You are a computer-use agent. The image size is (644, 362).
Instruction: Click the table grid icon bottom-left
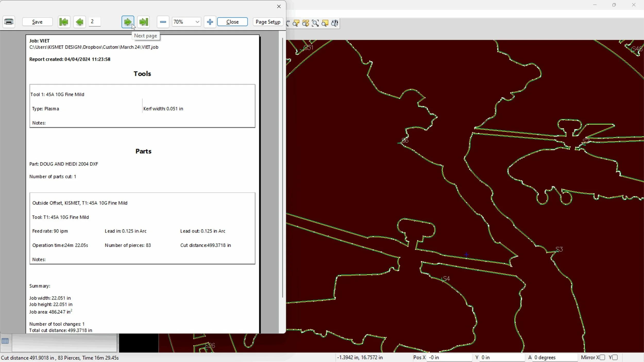(x=5, y=341)
